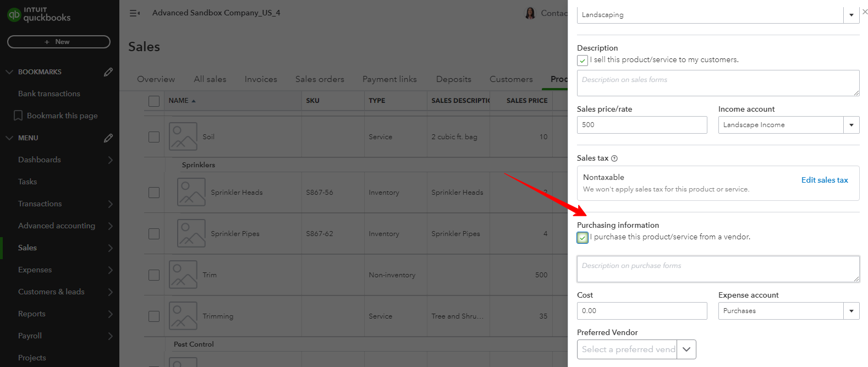Expand the Advanced accounting submenu
Image resolution: width=868 pixels, height=367 pixels.
pos(110,226)
